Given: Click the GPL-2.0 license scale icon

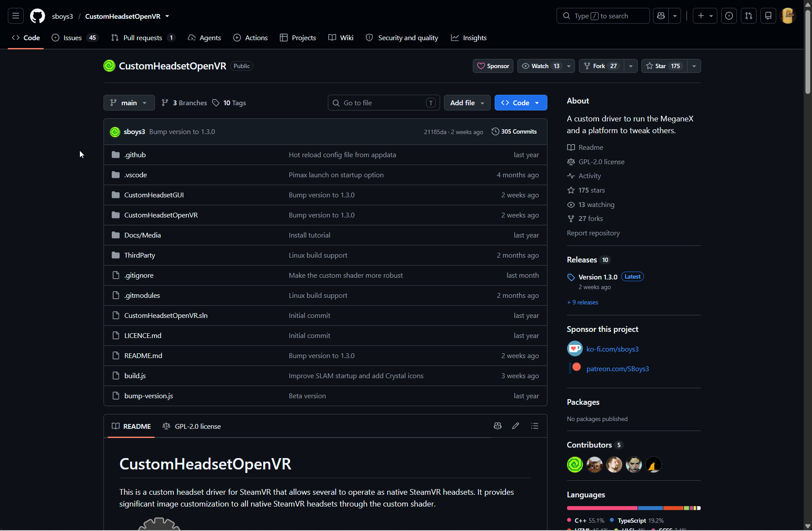Looking at the screenshot, I should pos(571,162).
